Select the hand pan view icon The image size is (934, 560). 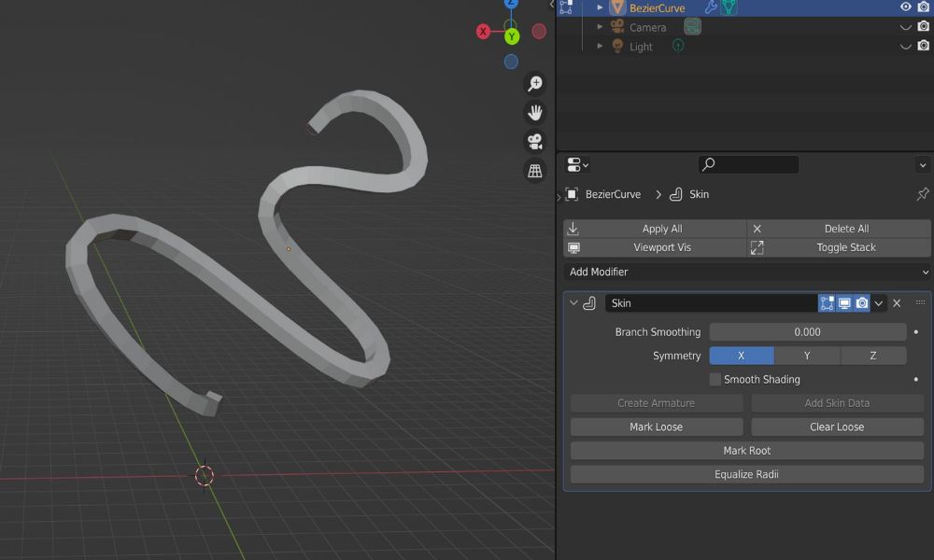535,113
